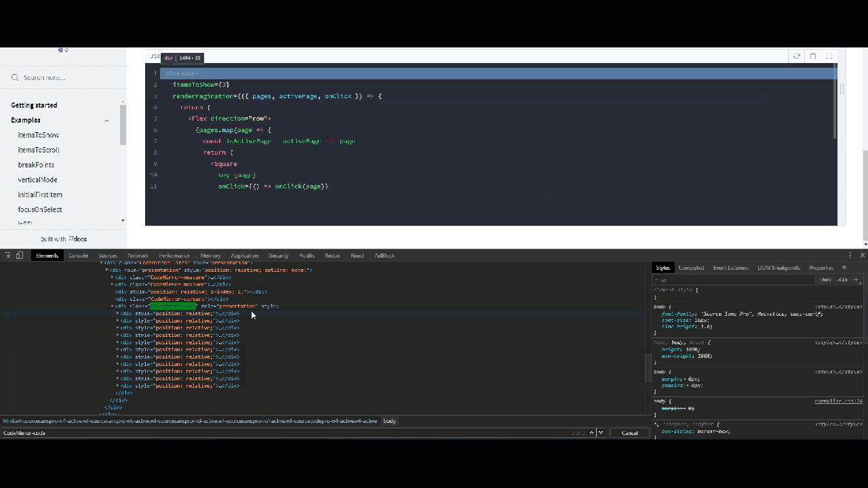
Task: Click the Elements panel scrollbar thumb
Action: [x=648, y=369]
